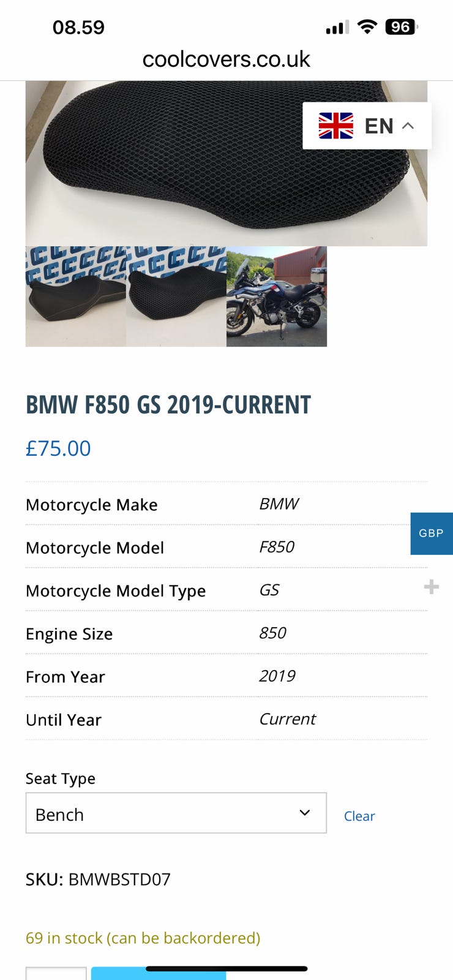Screen dimensions: 453x980
Task: Tap the Wi-Fi status icon
Action: point(367,27)
